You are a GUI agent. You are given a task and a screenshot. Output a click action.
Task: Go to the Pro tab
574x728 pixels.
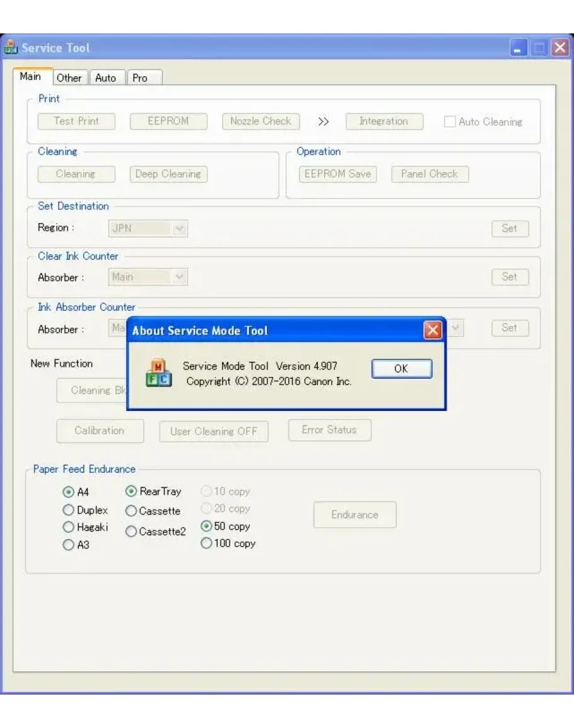[141, 78]
